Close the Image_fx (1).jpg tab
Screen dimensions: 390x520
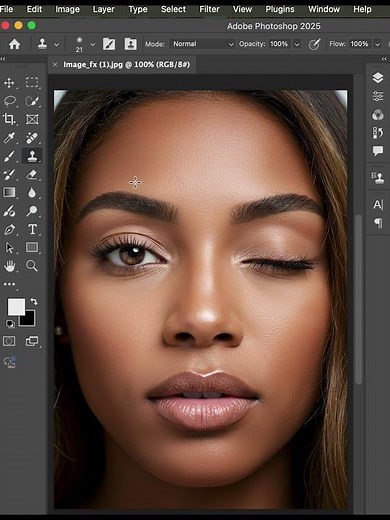tap(55, 64)
